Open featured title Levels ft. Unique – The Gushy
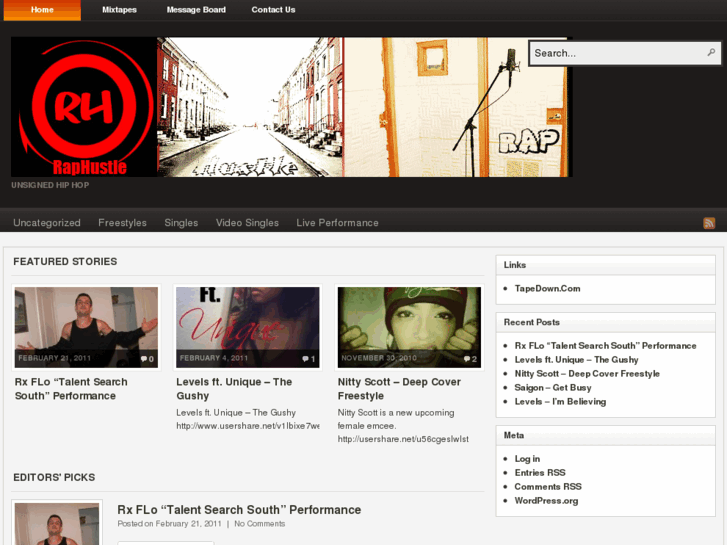727x545 pixels. click(x=234, y=389)
